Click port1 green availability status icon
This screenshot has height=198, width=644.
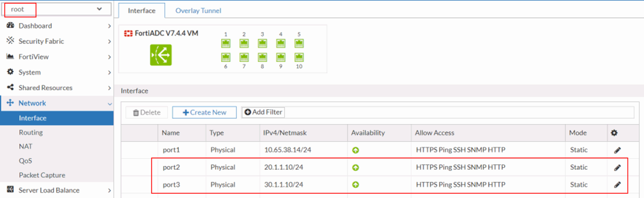355,150
